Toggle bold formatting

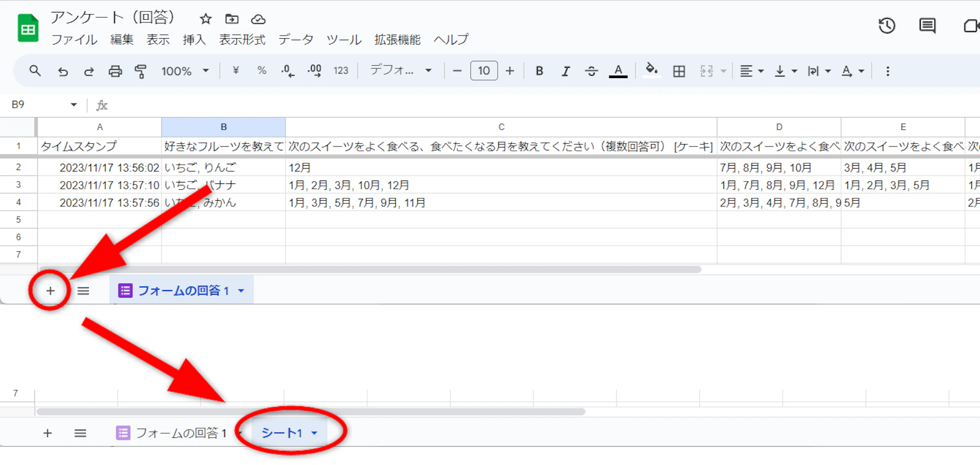pyautogui.click(x=539, y=71)
